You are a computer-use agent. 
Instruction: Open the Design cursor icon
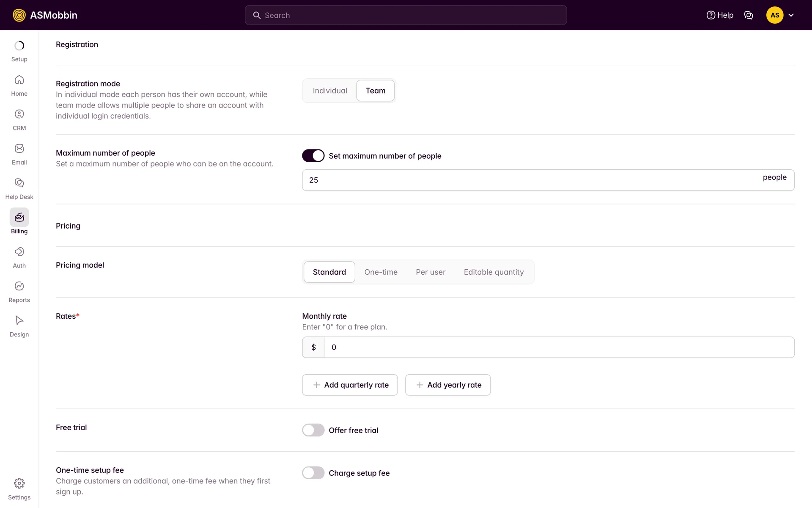coord(19,320)
